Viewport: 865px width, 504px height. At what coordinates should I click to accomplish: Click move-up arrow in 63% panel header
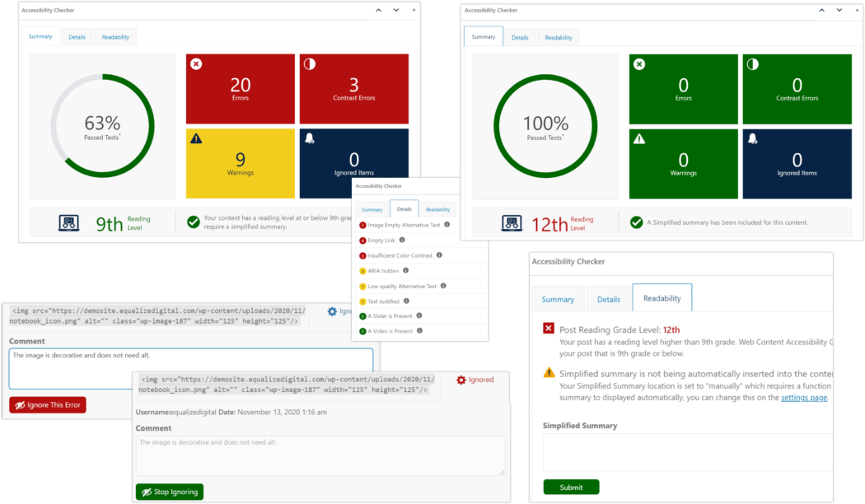coord(378,10)
